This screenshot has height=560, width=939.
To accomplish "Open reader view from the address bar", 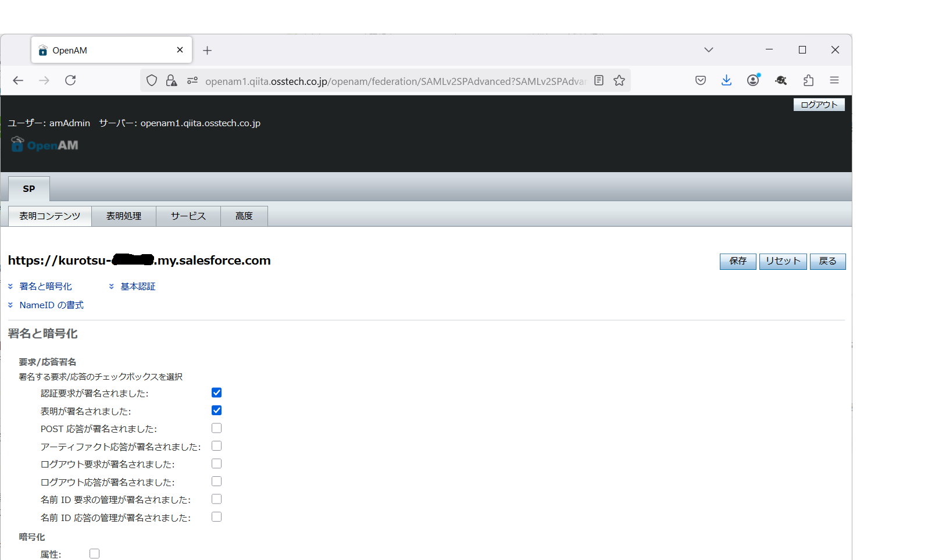I will coord(599,80).
